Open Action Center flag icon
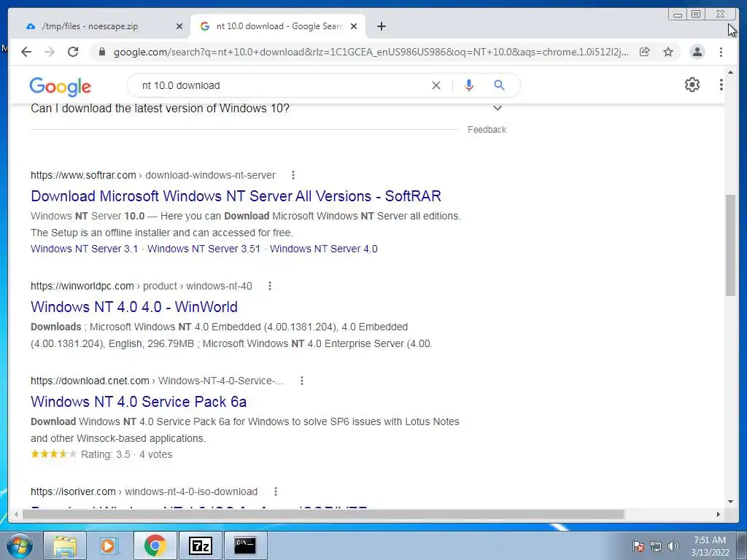 [638, 546]
